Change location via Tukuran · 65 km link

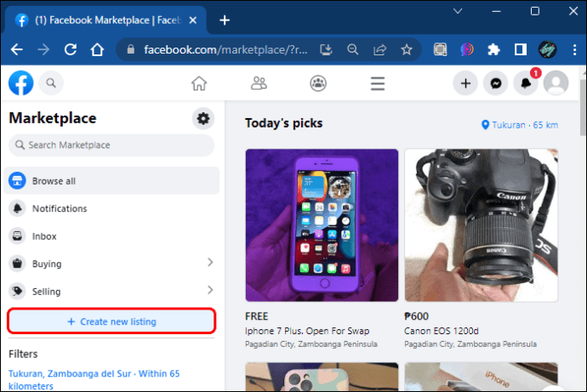(520, 125)
